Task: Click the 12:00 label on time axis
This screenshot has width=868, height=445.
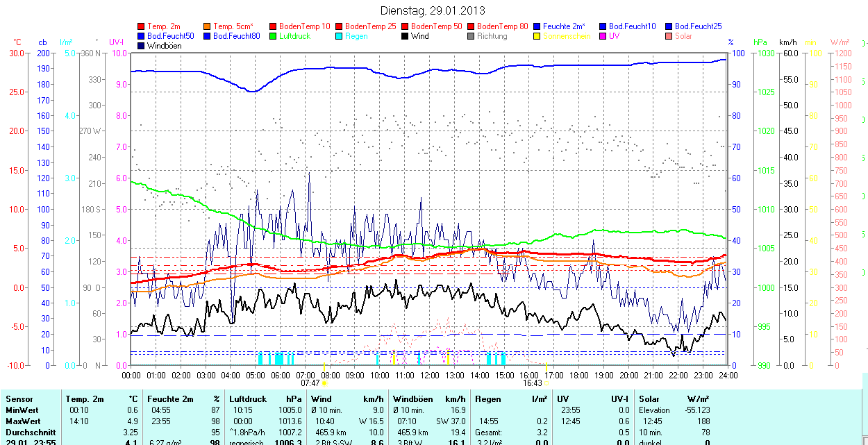Action: pos(429,375)
